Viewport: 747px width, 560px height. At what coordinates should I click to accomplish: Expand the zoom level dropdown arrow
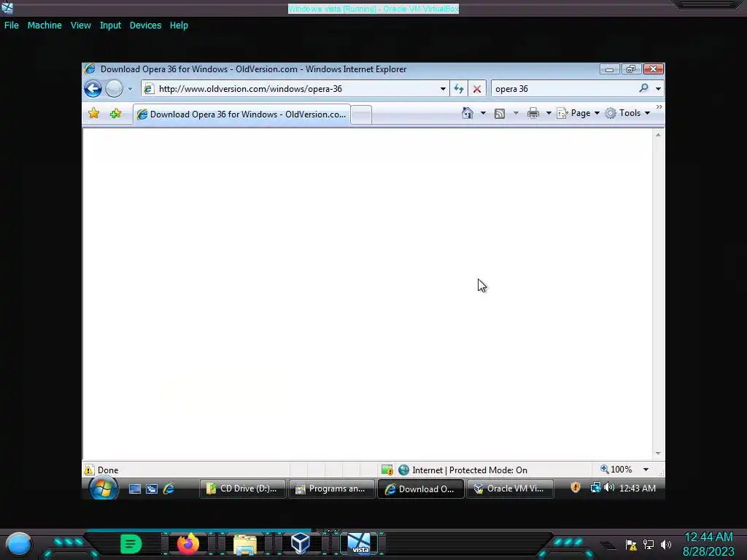tap(646, 470)
